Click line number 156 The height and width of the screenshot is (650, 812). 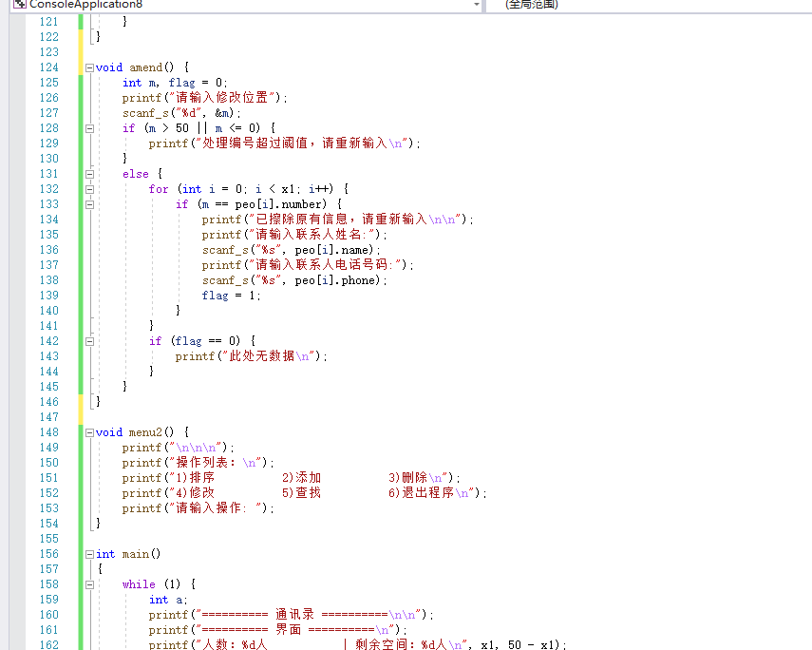point(49,554)
